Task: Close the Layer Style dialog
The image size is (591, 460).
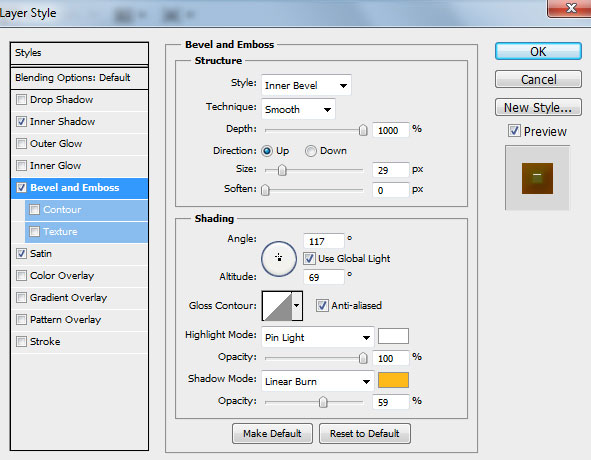Action: [x=571, y=8]
